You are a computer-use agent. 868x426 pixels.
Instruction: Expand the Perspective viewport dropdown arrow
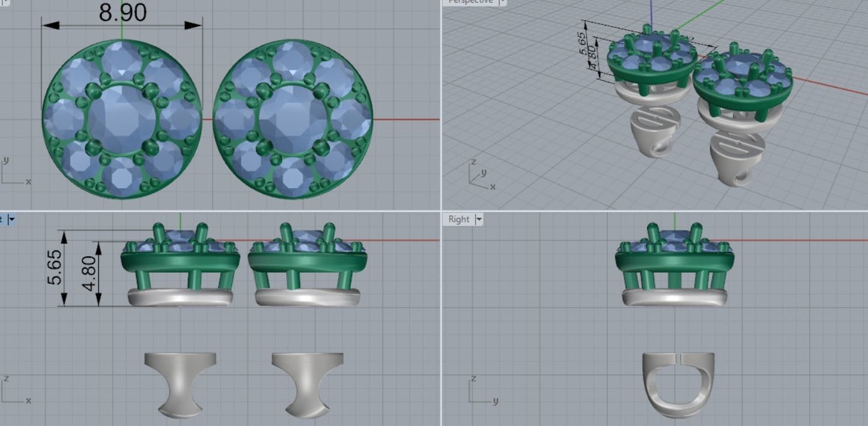501,2
